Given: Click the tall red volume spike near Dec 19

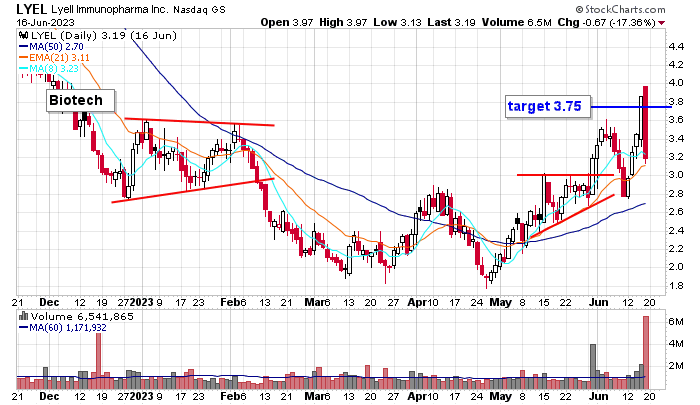Looking at the screenshot, I should pos(99,361).
